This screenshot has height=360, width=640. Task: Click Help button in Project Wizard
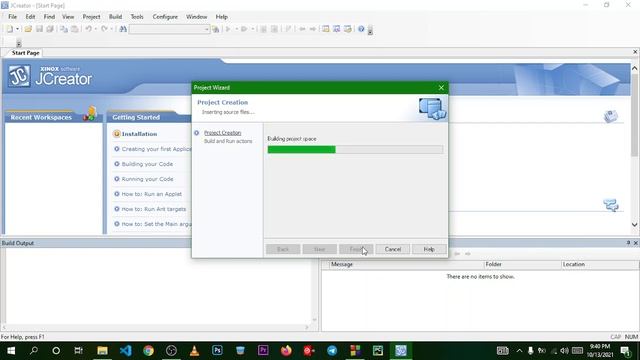click(429, 249)
